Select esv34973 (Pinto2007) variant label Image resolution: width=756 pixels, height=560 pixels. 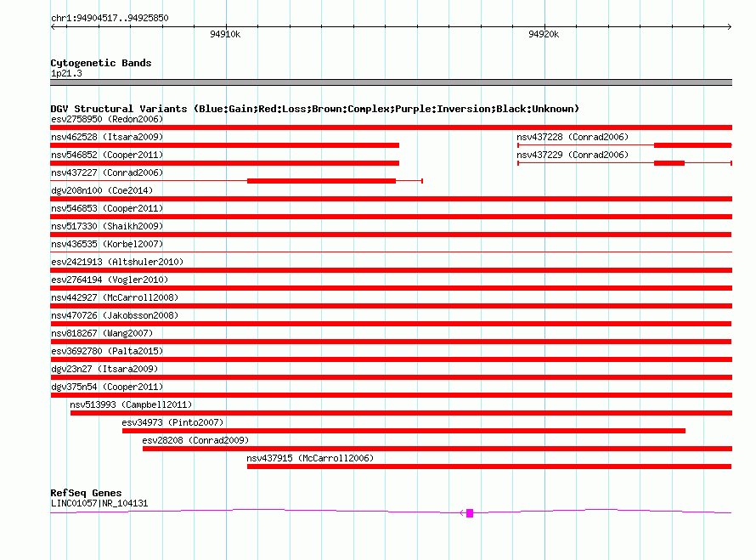point(172,422)
